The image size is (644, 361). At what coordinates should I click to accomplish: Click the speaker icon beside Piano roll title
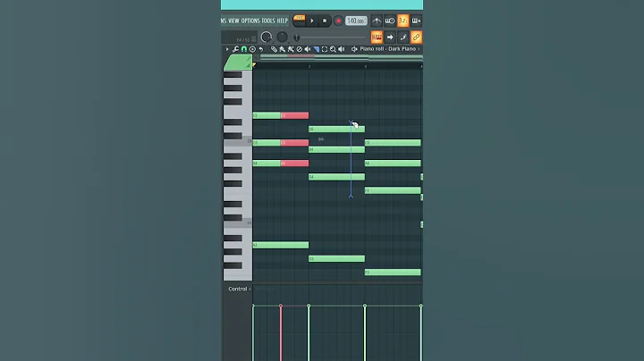(x=354, y=49)
